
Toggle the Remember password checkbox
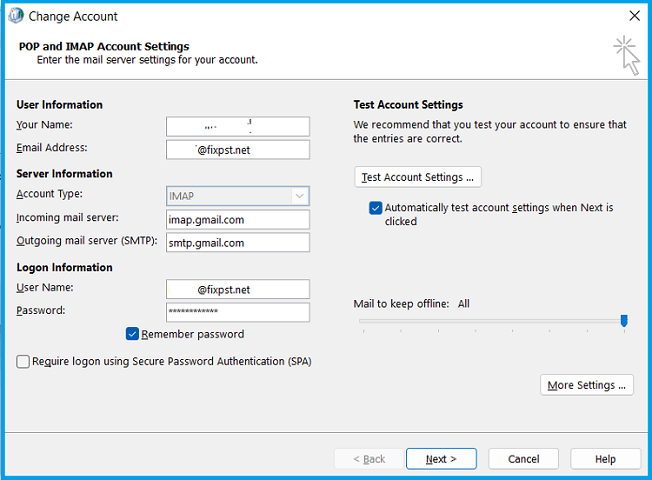pos(132,334)
